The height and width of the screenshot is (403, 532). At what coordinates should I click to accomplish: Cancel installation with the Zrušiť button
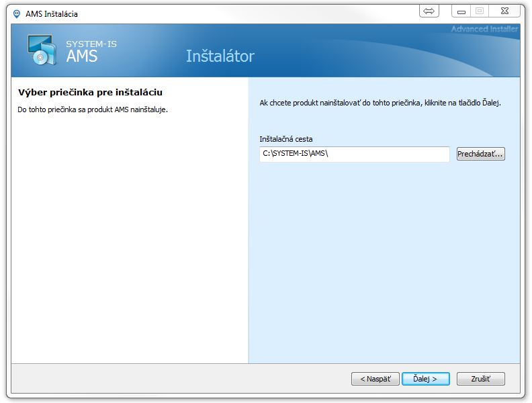coord(480,379)
